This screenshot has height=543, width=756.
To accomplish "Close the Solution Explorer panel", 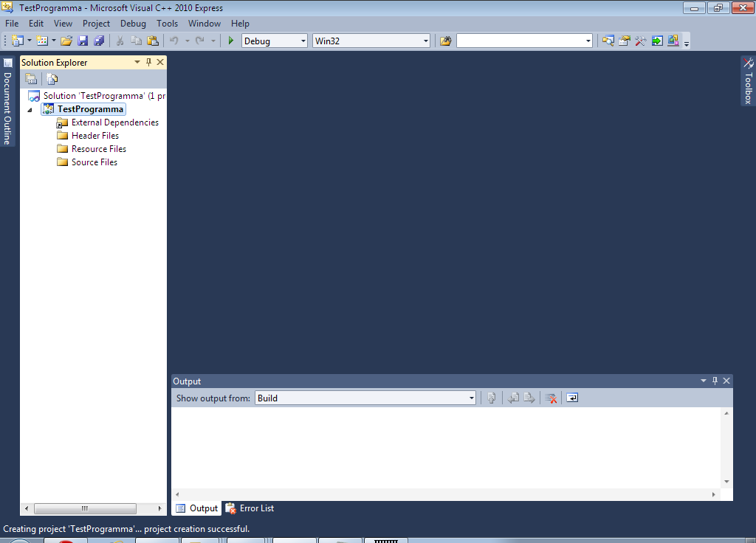I will (160, 62).
